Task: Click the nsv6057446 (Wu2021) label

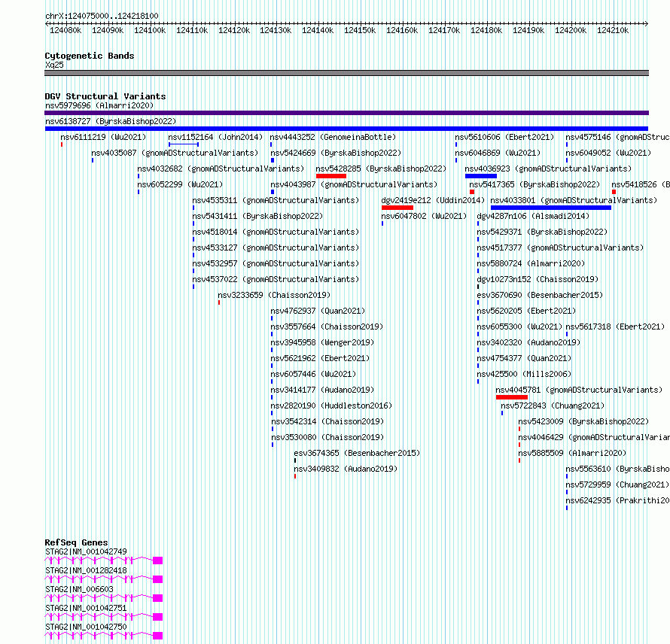Action: pyautogui.click(x=313, y=374)
